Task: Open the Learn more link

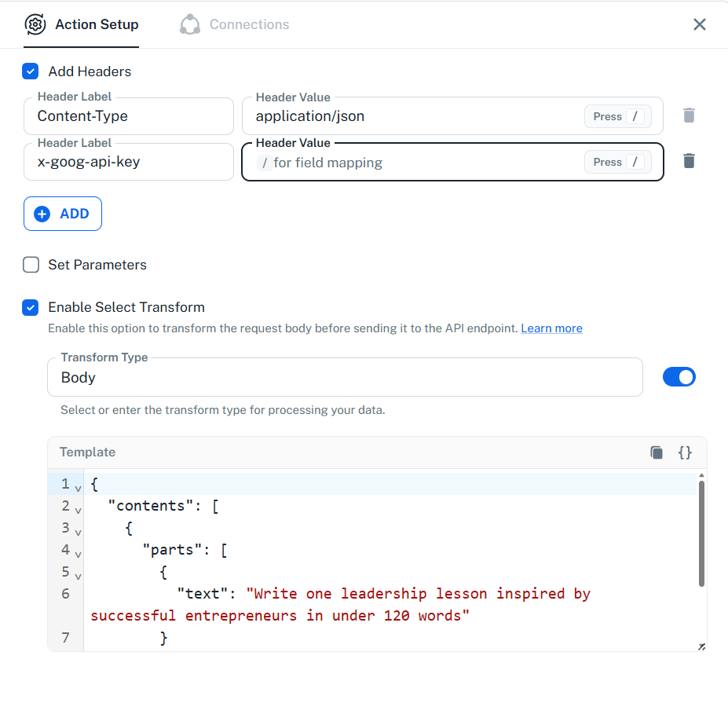Action: 551,328
